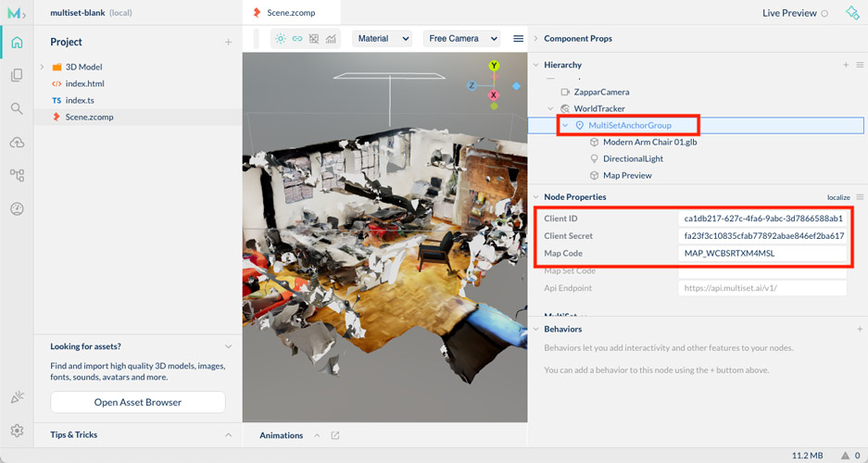Open the Free Camera dropdown

click(x=461, y=39)
